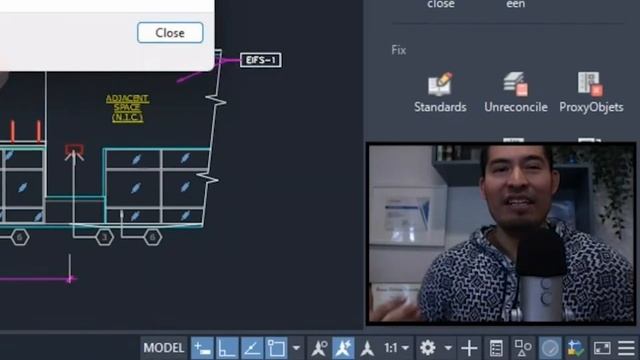640x360 pixels.
Task: Toggle polar tracking in status bar
Action: pyautogui.click(x=251, y=348)
